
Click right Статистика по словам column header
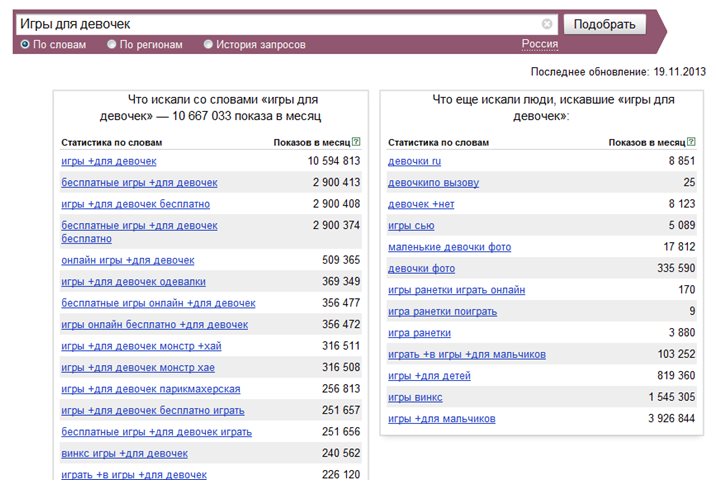click(x=438, y=143)
